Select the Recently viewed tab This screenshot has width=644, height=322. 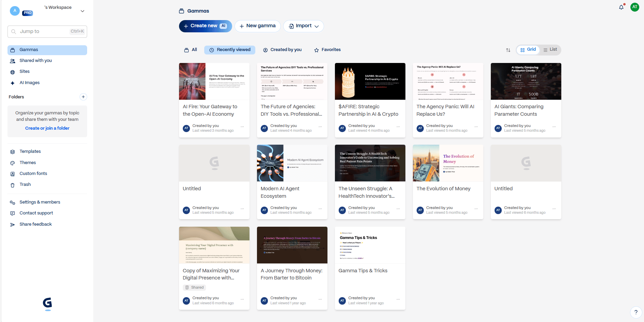(230, 50)
